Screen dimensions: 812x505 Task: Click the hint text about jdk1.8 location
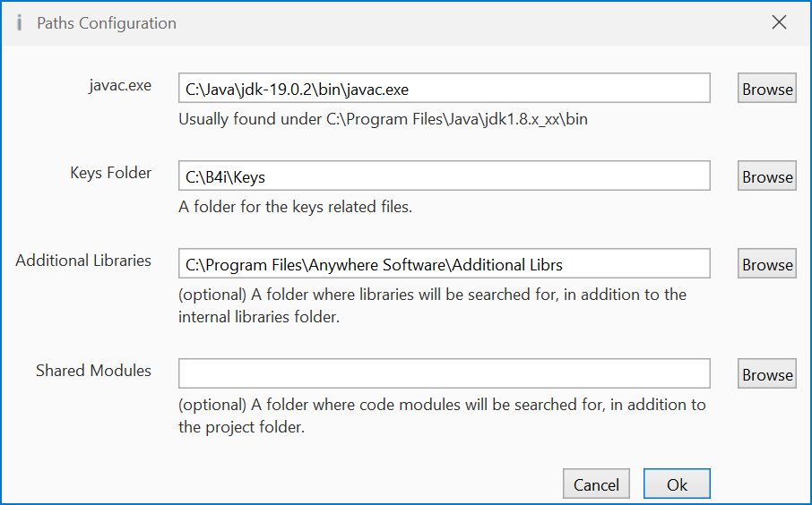tap(383, 119)
